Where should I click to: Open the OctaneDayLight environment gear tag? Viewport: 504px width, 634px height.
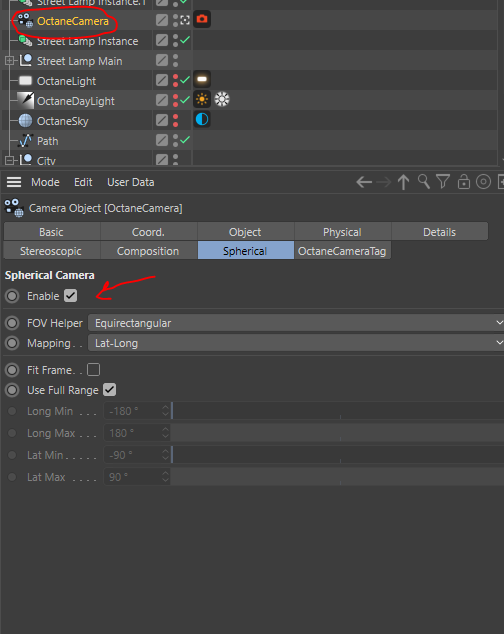tap(222, 99)
